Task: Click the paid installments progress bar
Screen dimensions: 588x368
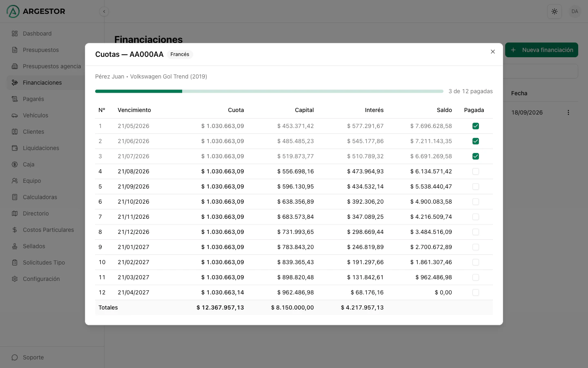Action: (269, 91)
